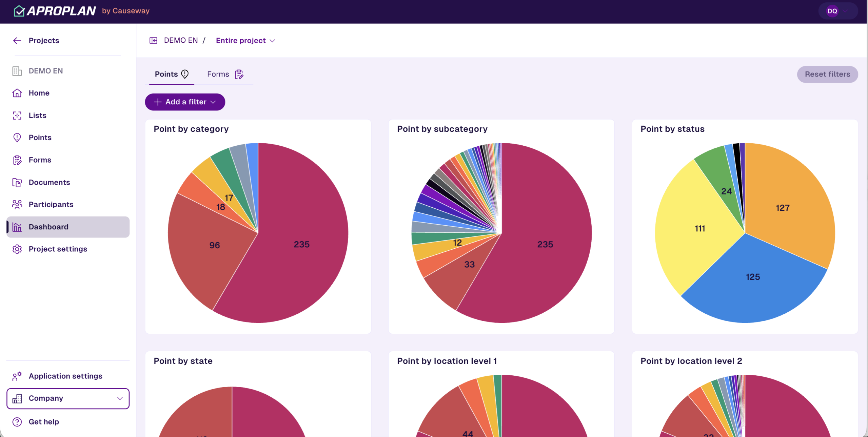Click the DEMO EN breadcrumb link

point(181,41)
